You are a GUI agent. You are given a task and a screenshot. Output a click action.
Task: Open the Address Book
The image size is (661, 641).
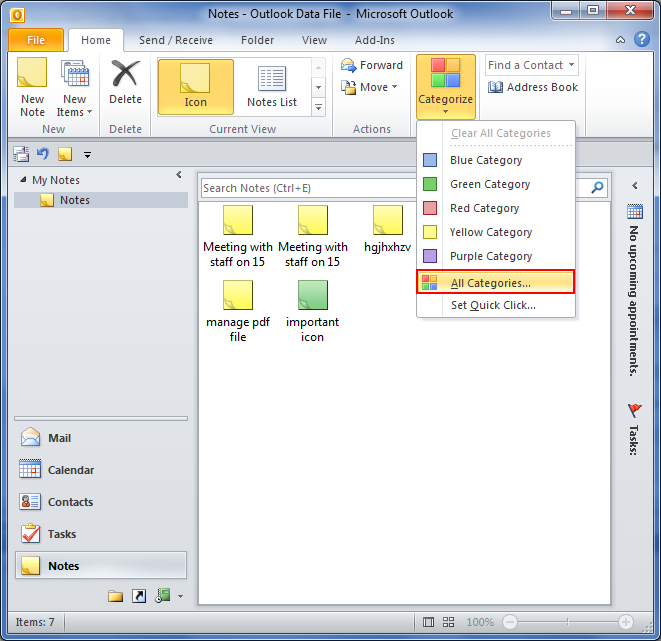point(533,87)
